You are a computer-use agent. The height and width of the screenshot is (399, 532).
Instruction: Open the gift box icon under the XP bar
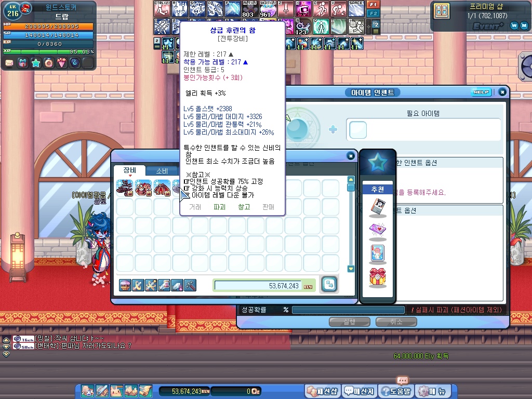pyautogui.click(x=22, y=63)
